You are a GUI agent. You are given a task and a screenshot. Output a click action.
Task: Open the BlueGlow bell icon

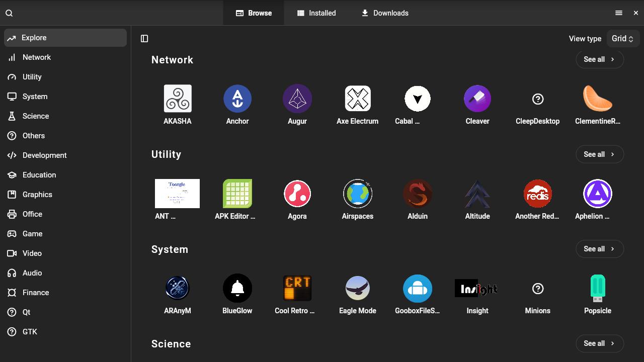(237, 288)
